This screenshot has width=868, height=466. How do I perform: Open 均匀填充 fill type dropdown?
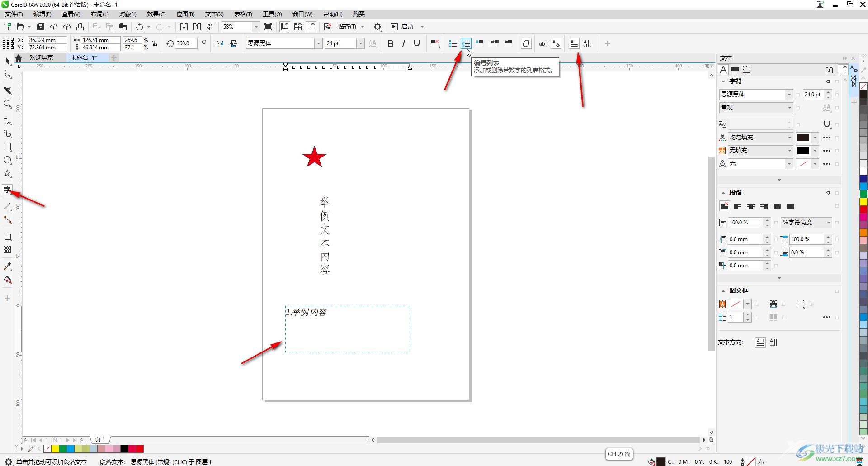[x=789, y=138]
